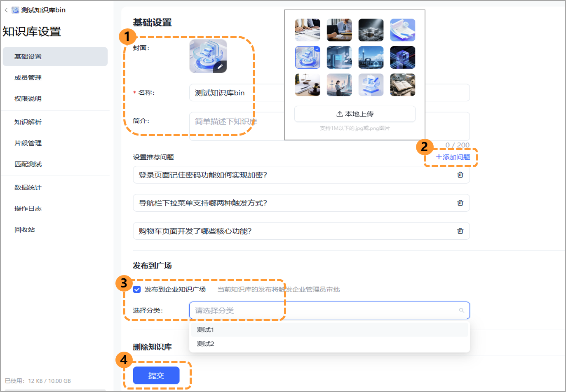Click the 提交 submit button
Image resolution: width=566 pixels, height=392 pixels.
pyautogui.click(x=156, y=375)
